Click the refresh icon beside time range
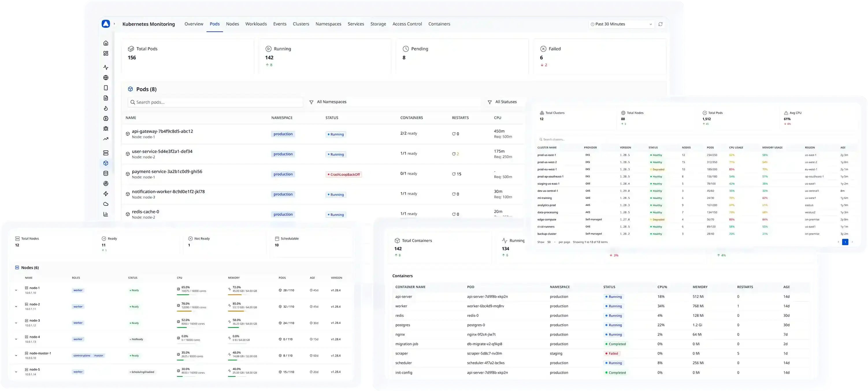868x391 pixels. click(x=660, y=24)
